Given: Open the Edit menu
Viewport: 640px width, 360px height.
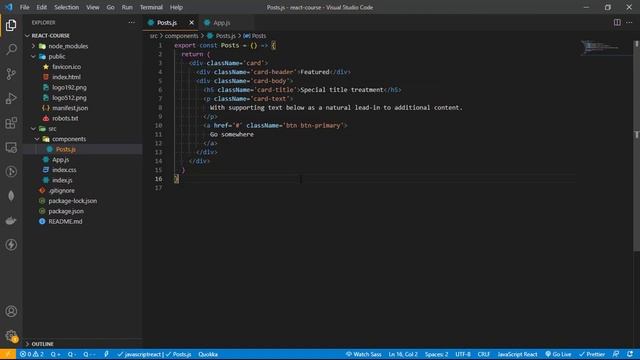Looking at the screenshot, I should pyautogui.click(x=42, y=7).
